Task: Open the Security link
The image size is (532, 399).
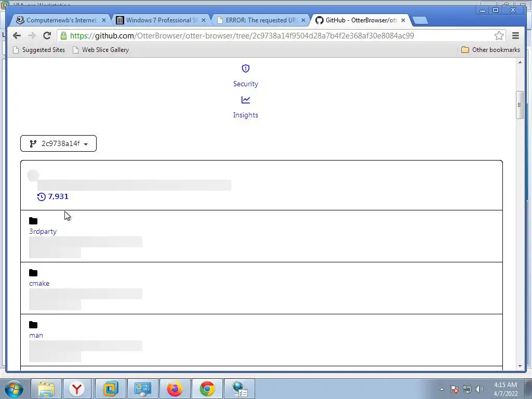Action: tap(246, 84)
